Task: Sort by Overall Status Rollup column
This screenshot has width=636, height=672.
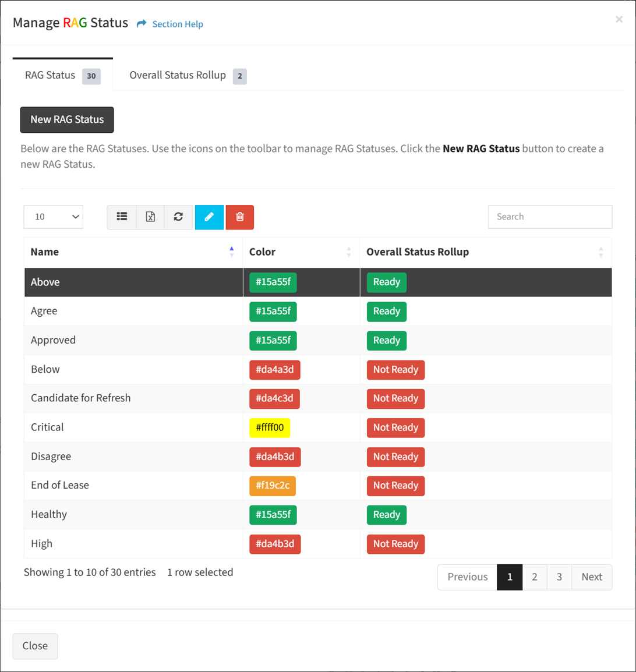Action: point(601,252)
